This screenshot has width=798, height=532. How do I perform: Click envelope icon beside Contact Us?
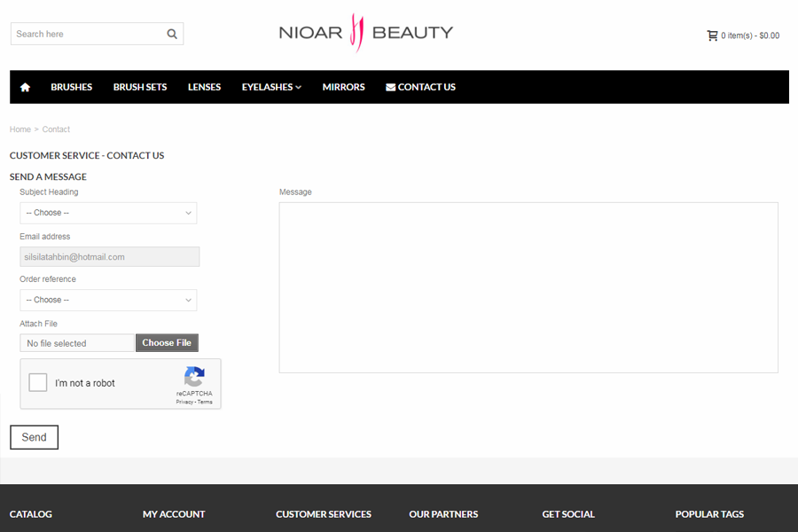pyautogui.click(x=390, y=87)
